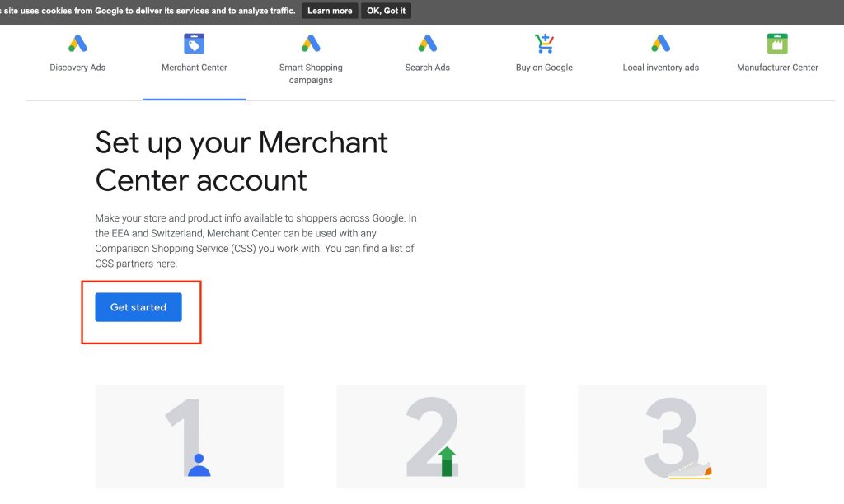Open the Discovery Ads tab label

coord(77,68)
